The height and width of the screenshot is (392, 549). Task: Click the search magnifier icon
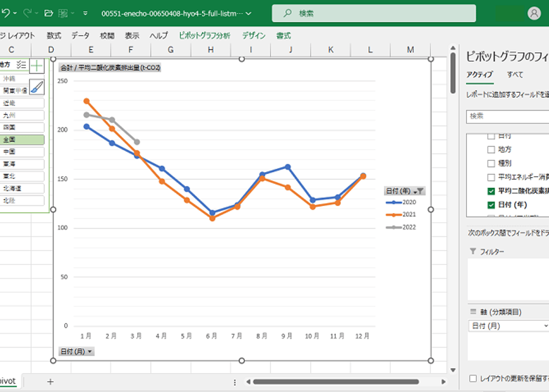click(288, 13)
